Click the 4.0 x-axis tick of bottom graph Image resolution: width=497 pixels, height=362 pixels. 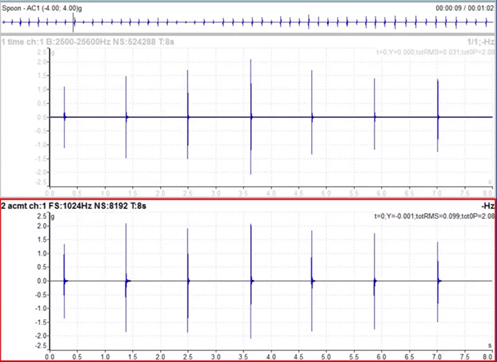[271, 357]
